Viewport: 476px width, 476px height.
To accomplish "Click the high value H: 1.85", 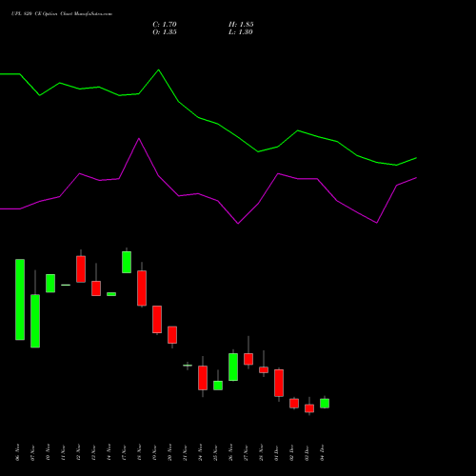I will [241, 25].
